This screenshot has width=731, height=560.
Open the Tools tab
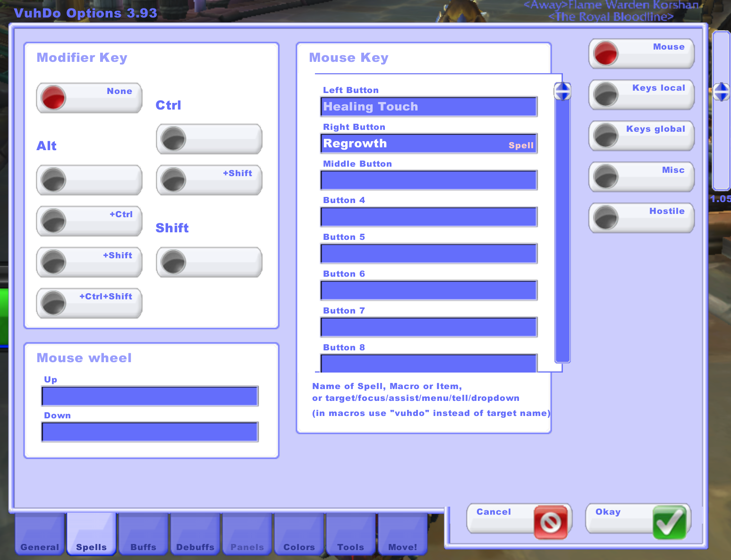tap(350, 547)
